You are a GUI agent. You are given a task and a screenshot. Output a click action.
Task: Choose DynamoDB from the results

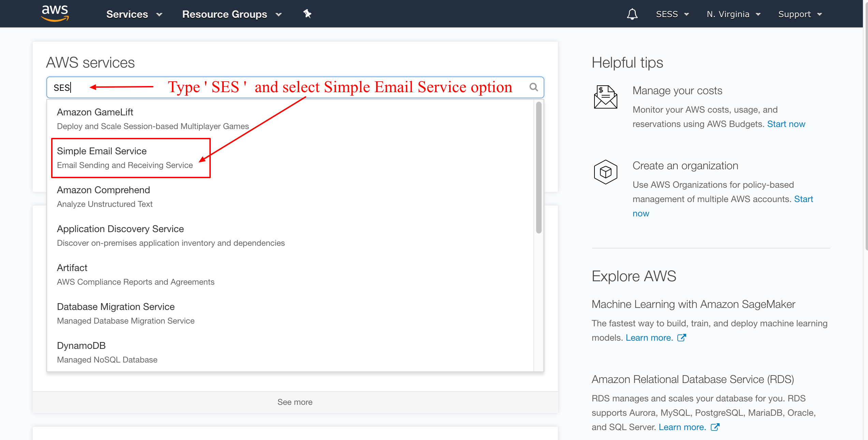point(290,352)
